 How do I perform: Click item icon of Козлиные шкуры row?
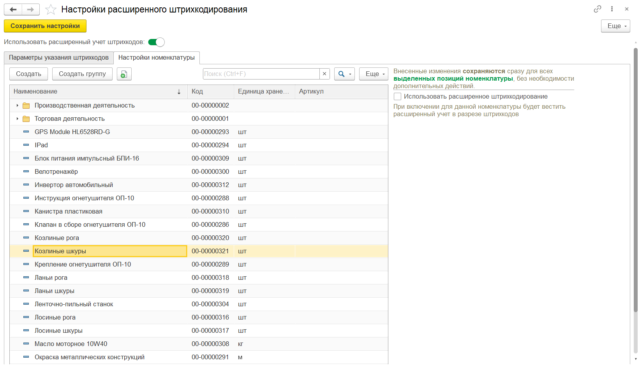[x=26, y=251]
